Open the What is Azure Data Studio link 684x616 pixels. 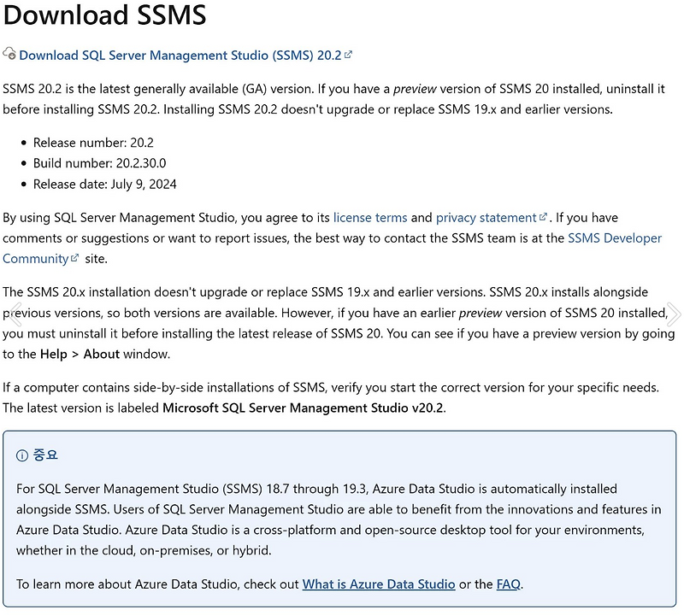(x=380, y=584)
